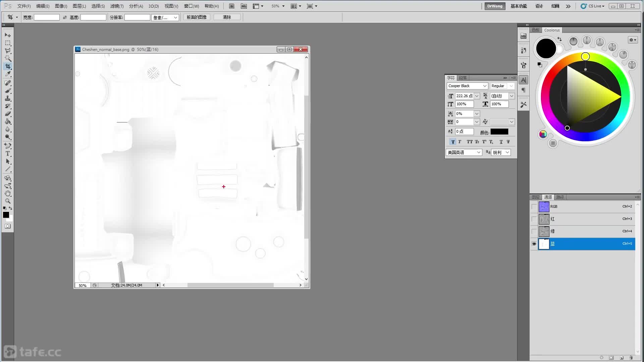Select the Lasso tool
Image resolution: width=644 pixels, height=362 pixels.
(8, 51)
